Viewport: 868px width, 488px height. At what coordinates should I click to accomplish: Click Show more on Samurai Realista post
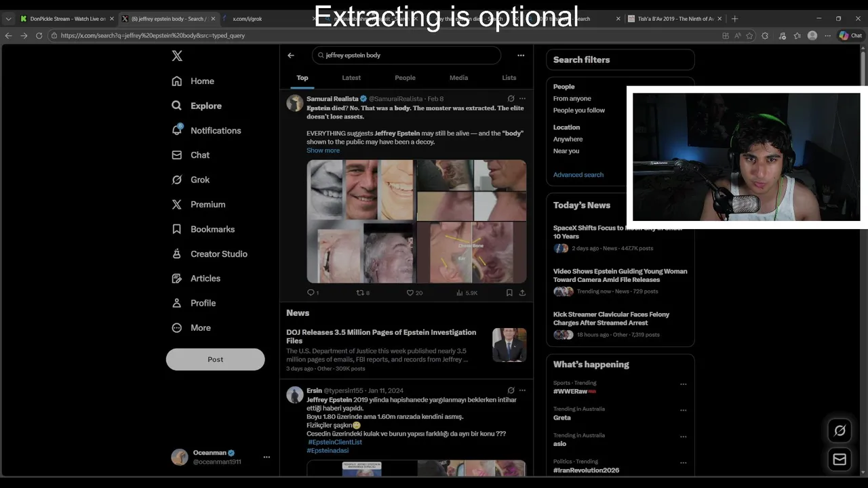pyautogui.click(x=323, y=150)
